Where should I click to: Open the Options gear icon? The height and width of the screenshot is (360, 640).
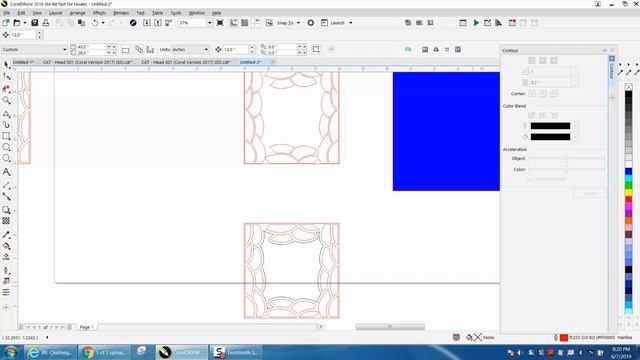pyautogui.click(x=311, y=23)
